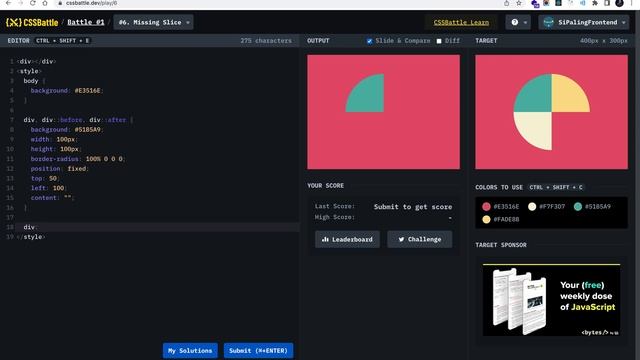Copy the #F7F3D7 cream color swatch
The width and height of the screenshot is (640, 360).
pos(532,207)
